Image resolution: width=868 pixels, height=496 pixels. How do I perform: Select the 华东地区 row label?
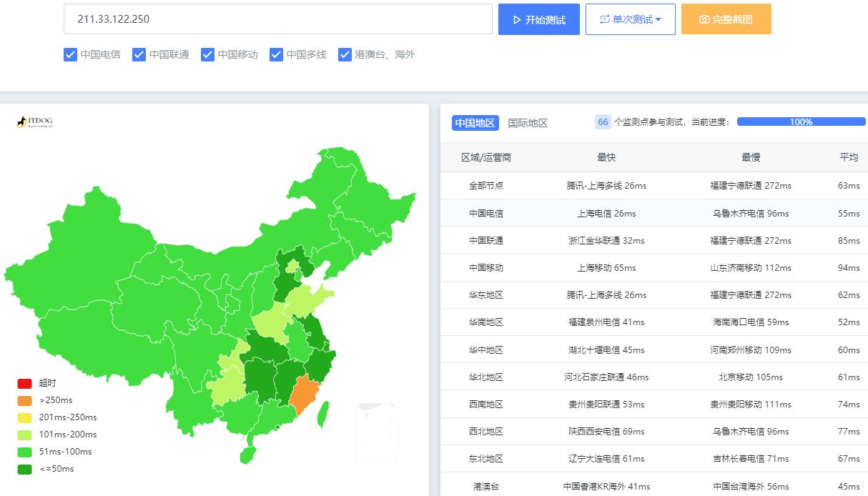pyautogui.click(x=486, y=294)
